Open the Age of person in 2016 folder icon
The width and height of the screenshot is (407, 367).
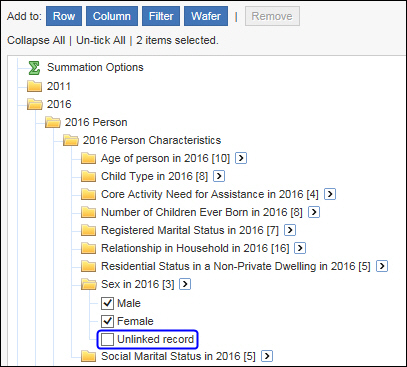click(x=88, y=158)
